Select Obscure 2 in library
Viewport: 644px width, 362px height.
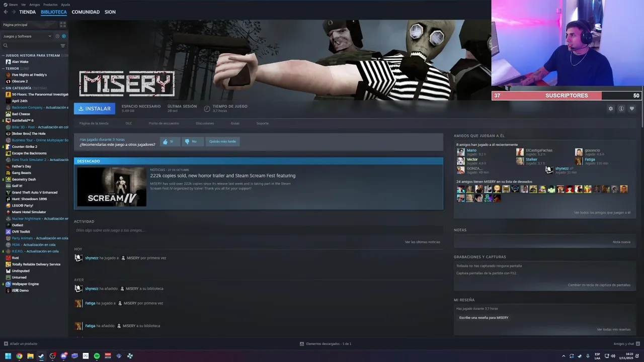point(20,81)
